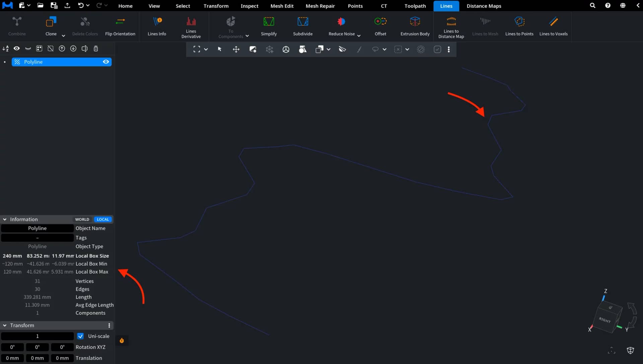This screenshot has width=643, height=364.
Task: Hide all objects with closed-eye icon
Action: point(28,49)
